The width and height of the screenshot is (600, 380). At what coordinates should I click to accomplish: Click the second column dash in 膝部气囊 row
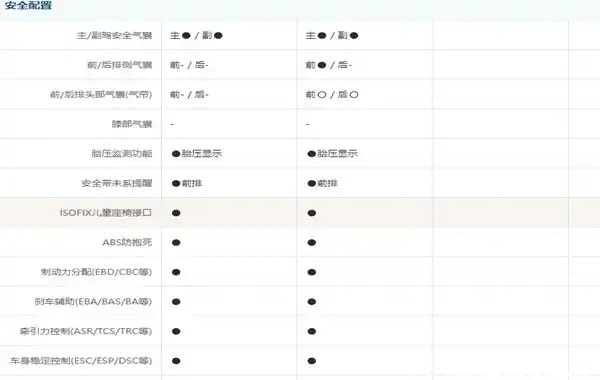pyautogui.click(x=308, y=124)
